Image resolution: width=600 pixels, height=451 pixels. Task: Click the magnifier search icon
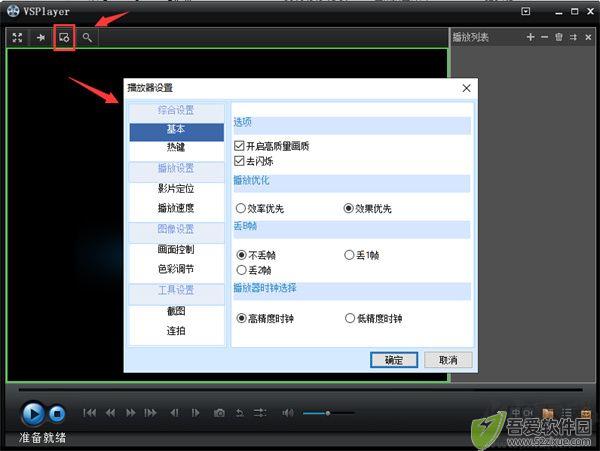(87, 37)
